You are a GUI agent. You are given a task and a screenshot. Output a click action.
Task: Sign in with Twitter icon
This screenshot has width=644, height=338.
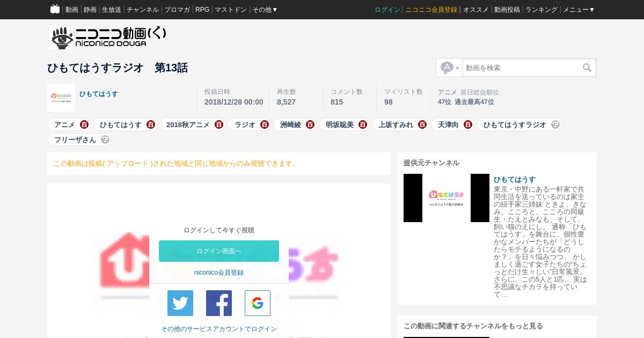tap(180, 303)
